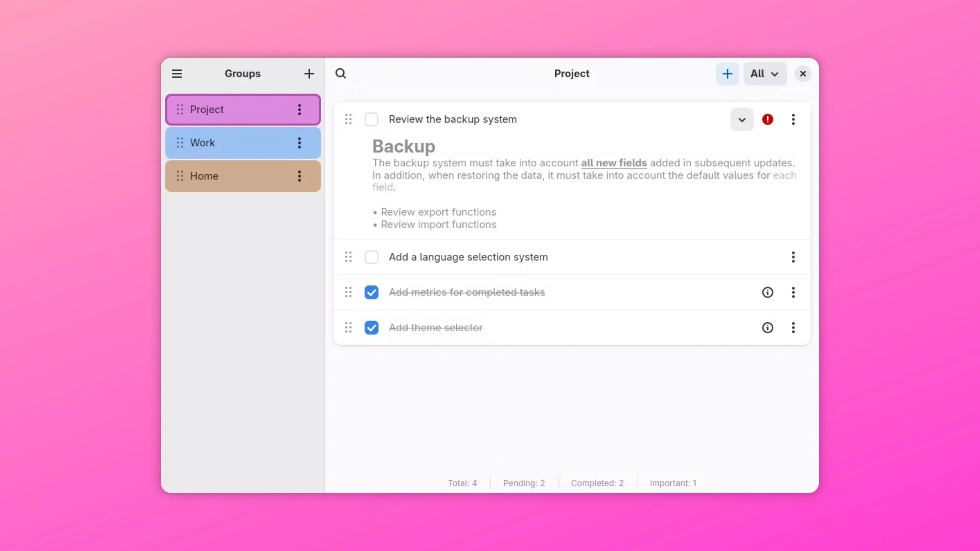Grab drag handle of Review the backup system

pos(348,119)
